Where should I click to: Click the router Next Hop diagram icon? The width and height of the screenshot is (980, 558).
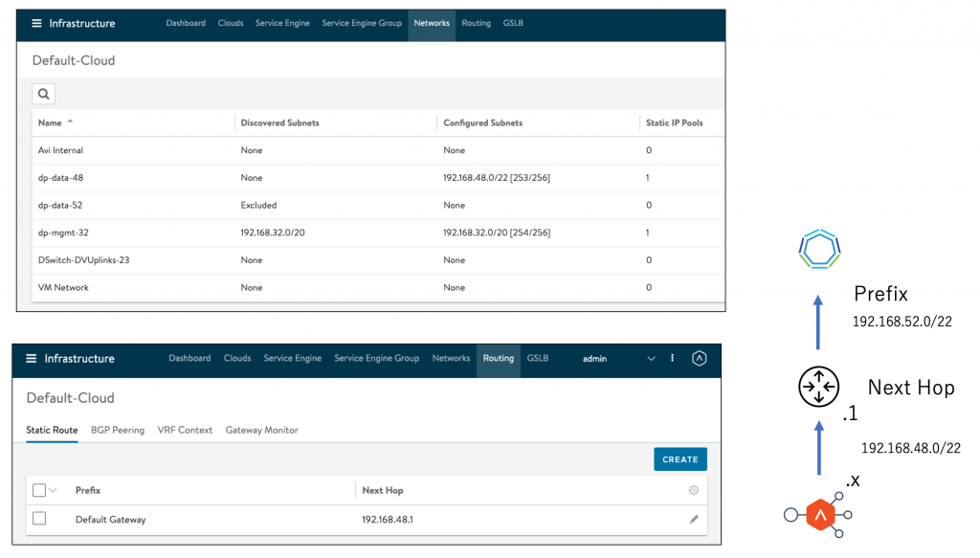pyautogui.click(x=819, y=387)
